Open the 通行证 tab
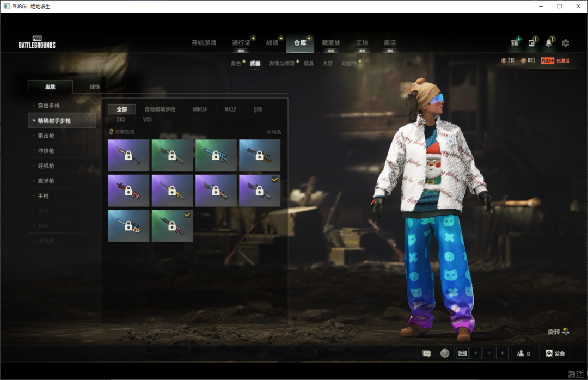 (241, 43)
